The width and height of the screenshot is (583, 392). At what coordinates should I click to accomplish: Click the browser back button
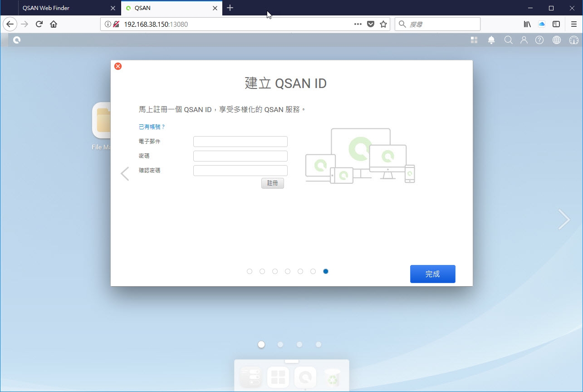click(10, 24)
